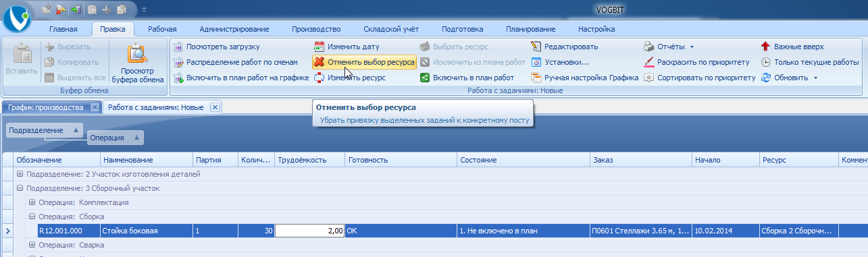Open the Отчёты dropdown arrow
This screenshot has width=868, height=257.
[692, 47]
